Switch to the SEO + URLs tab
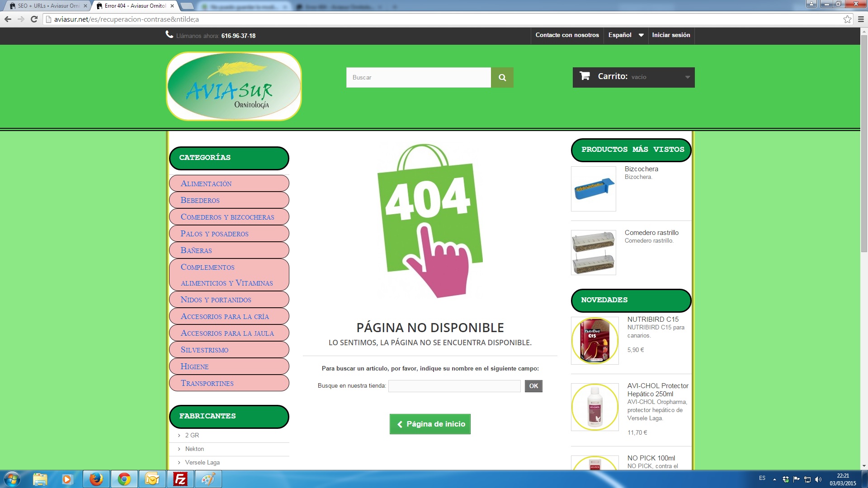The image size is (868, 488). coord(48,6)
